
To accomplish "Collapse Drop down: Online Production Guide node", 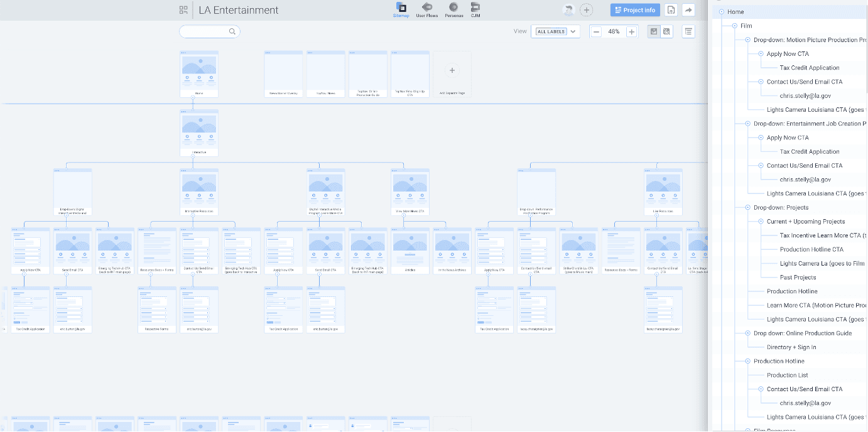I will click(x=747, y=333).
